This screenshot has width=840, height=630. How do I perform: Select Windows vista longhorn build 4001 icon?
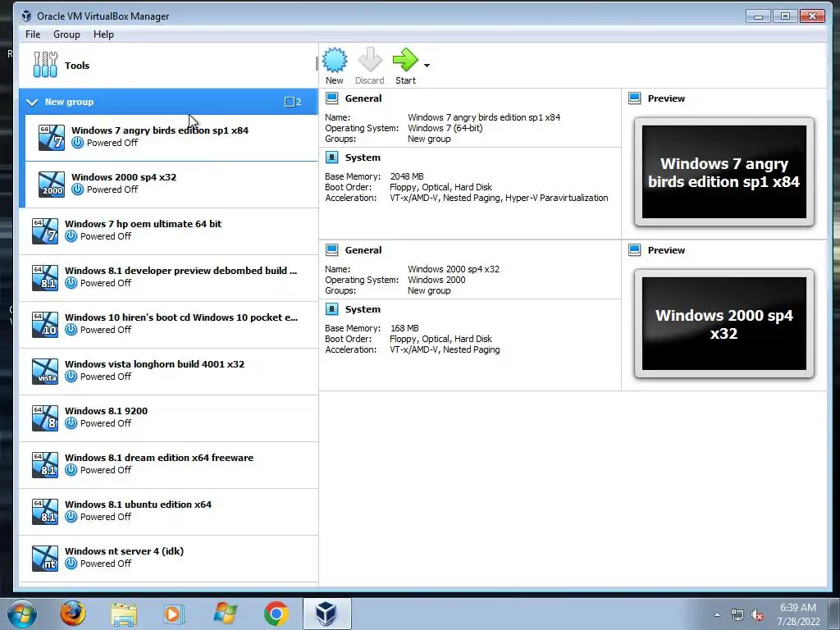45,372
